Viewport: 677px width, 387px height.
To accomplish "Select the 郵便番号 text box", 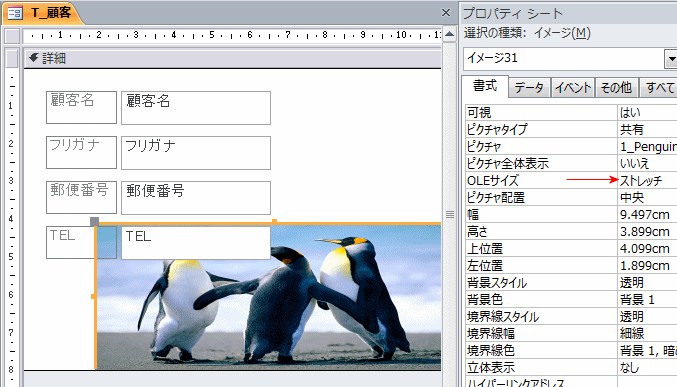I will [196, 198].
